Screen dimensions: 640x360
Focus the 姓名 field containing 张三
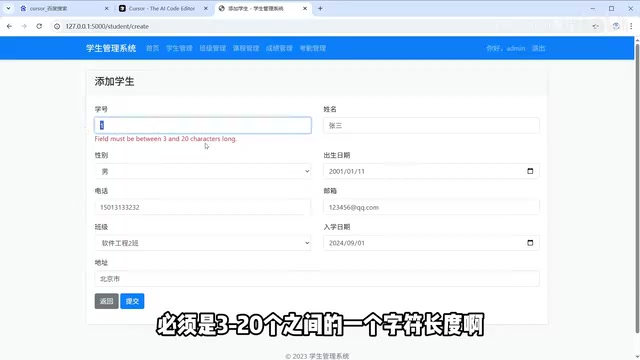[431, 125]
